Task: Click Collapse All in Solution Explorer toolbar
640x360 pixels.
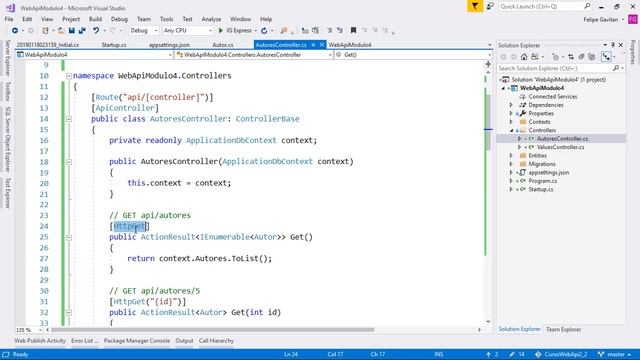Action: click(x=581, y=57)
